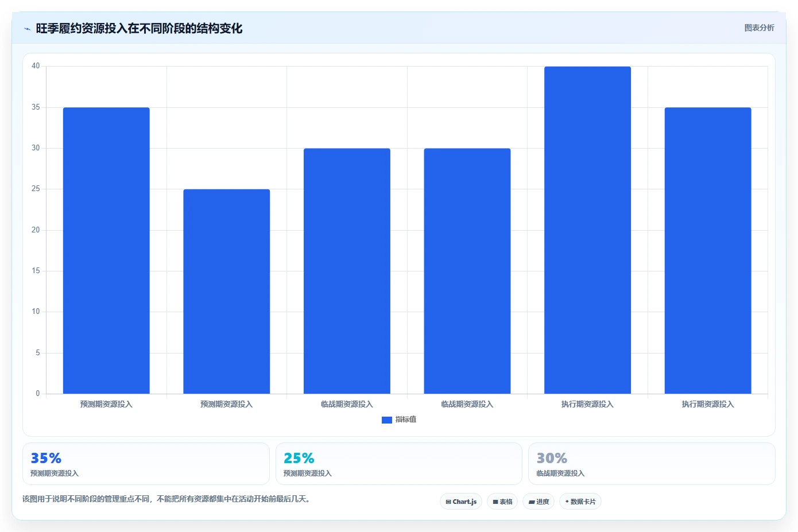Screen dimensions: 798x532
Task: Click the y-axis tick label 15
Action: click(36, 271)
